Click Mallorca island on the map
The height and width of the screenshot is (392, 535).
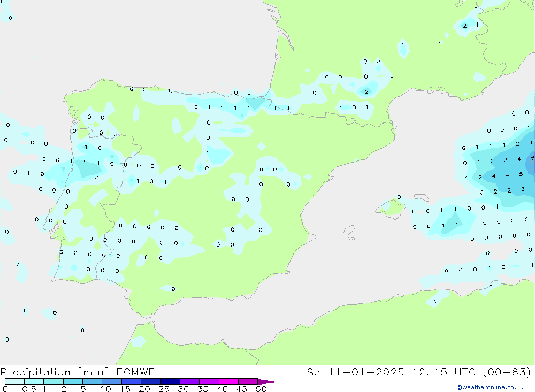pyautogui.click(x=390, y=207)
